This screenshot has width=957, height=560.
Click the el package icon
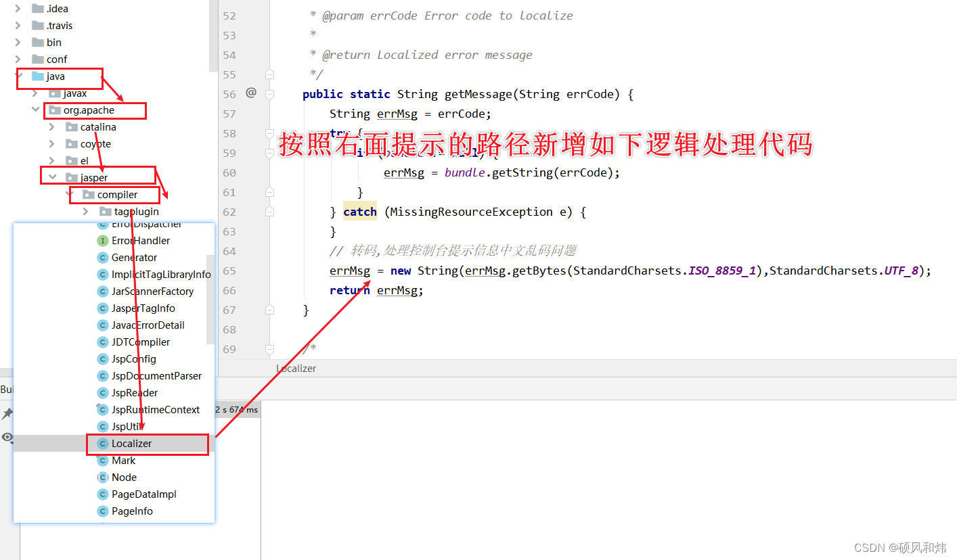72,161
